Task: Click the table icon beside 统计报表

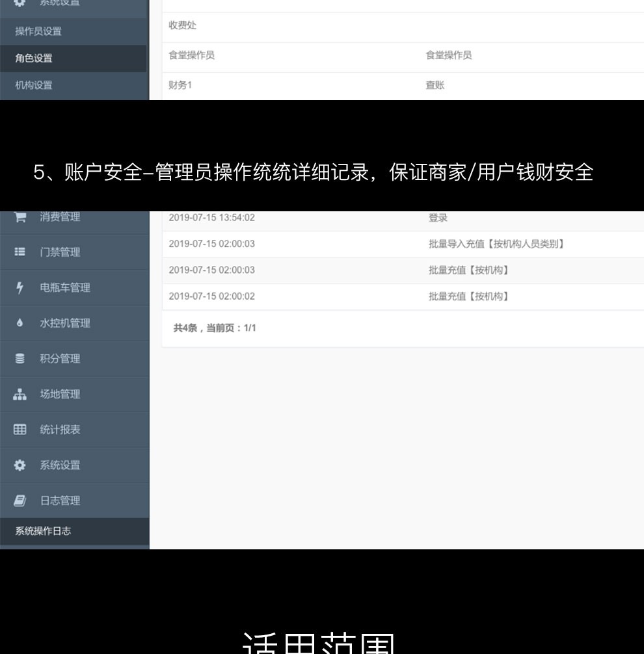Action: 20,430
